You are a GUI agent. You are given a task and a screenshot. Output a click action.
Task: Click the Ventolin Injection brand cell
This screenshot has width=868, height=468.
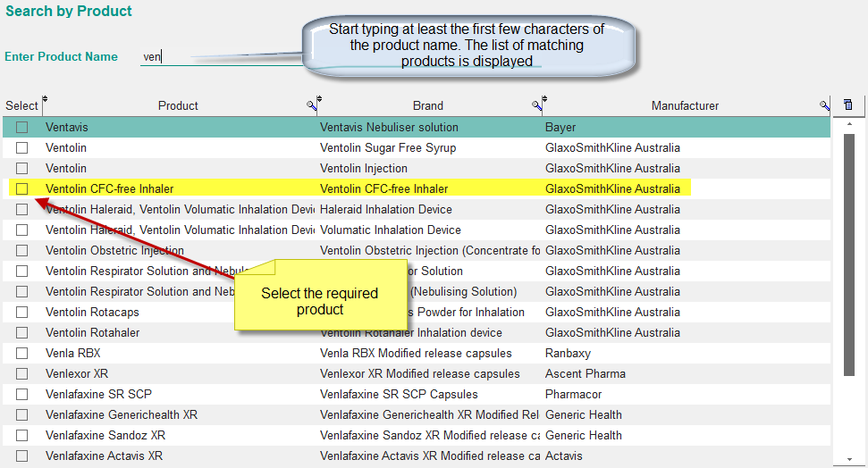(364, 168)
